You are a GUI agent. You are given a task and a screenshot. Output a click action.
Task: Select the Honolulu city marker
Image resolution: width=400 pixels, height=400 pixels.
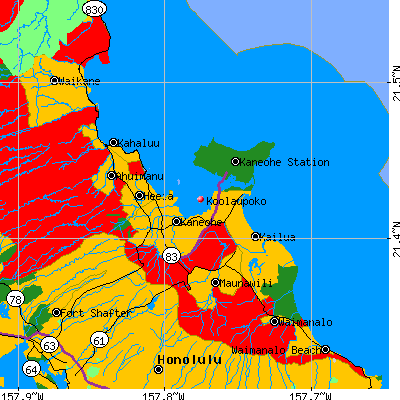(159, 369)
